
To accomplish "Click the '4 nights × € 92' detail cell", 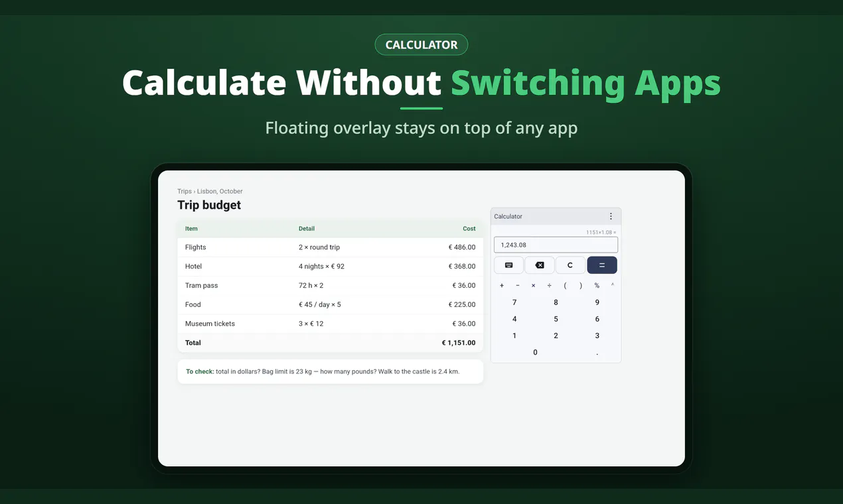I will click(x=322, y=267).
